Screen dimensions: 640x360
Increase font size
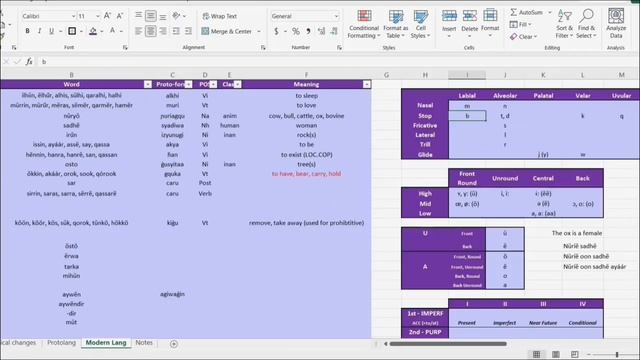(107, 16)
